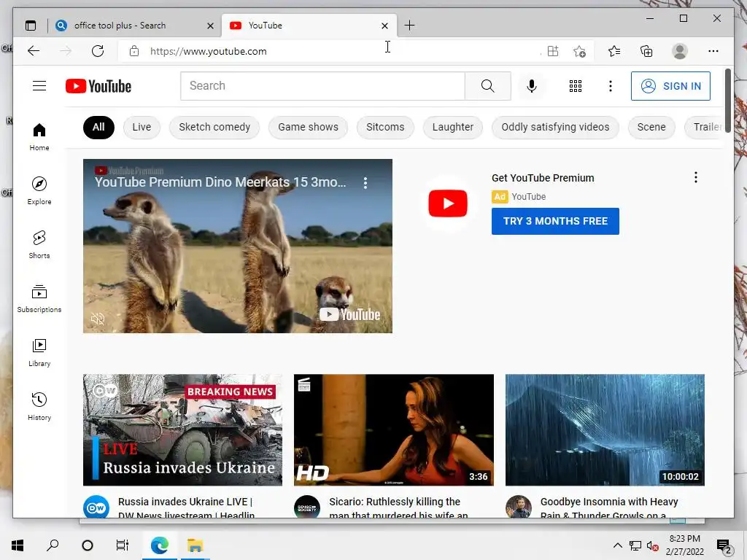Screen dimensions: 747x560
Task: Click Goodbye Insomnia channel avatar
Action: tap(519, 507)
